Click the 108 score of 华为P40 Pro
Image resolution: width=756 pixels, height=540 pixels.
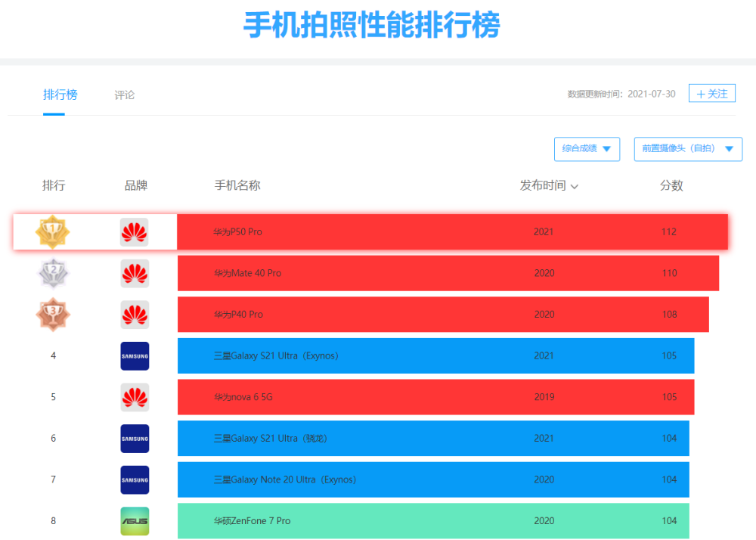[669, 315]
